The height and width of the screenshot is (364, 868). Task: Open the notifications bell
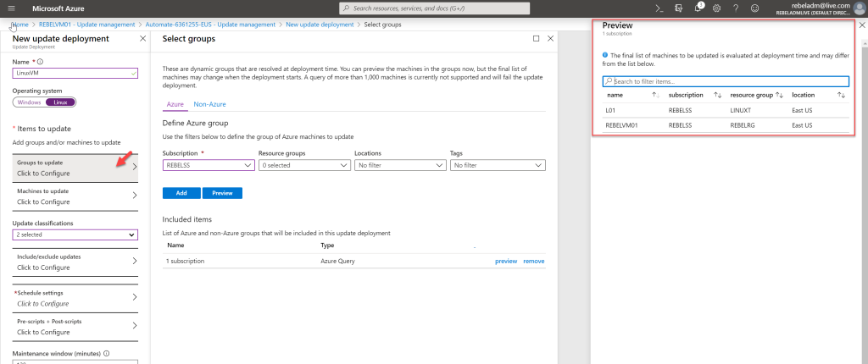point(698,8)
